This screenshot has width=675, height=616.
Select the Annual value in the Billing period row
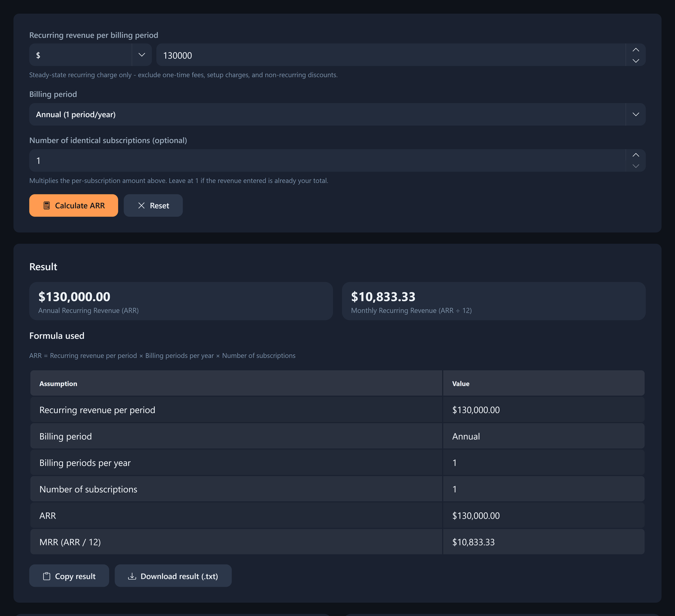point(466,437)
